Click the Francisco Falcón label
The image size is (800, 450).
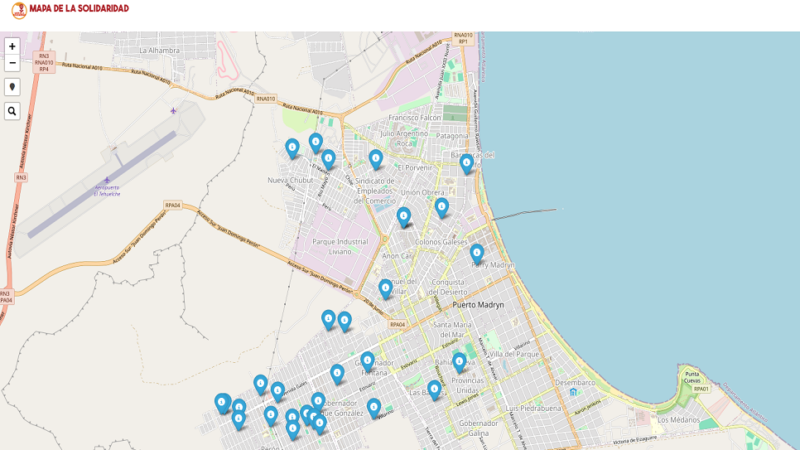414,117
